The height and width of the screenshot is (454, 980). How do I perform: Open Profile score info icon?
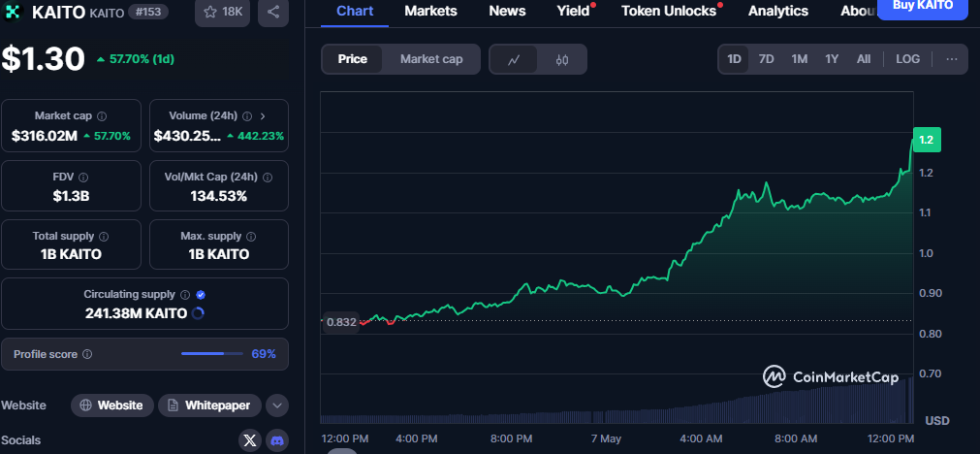87,355
